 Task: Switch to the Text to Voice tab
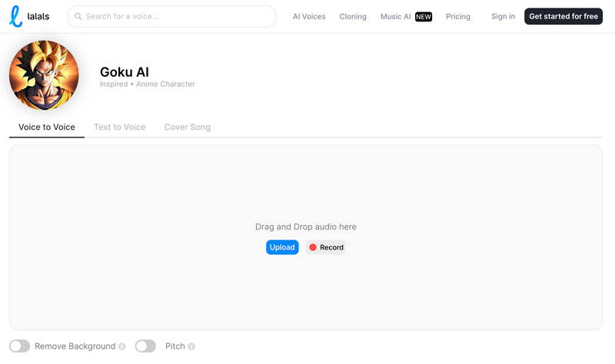[x=120, y=127]
